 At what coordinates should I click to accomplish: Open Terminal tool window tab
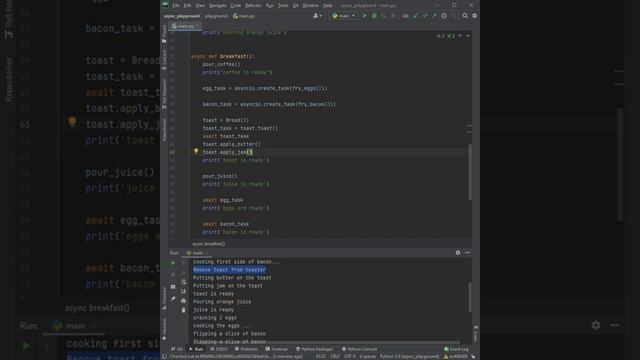[x=276, y=349]
